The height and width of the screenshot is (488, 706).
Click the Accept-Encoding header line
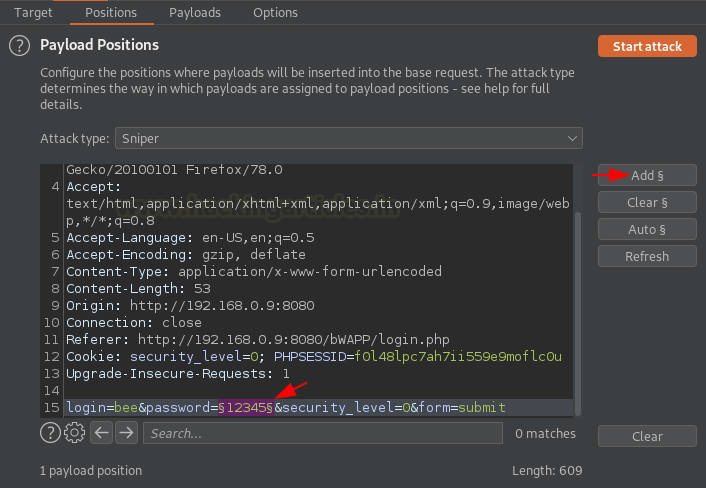coord(186,255)
